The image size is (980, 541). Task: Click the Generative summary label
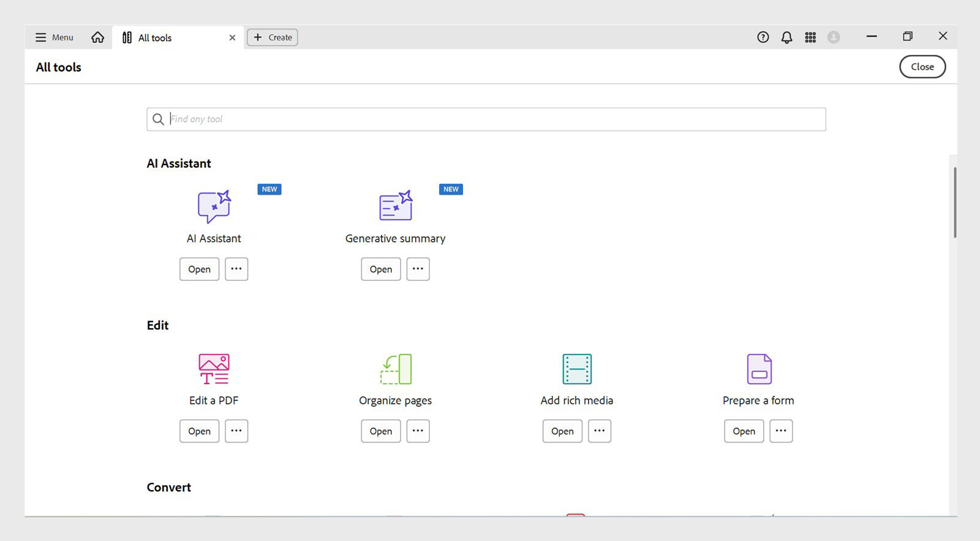[396, 239]
